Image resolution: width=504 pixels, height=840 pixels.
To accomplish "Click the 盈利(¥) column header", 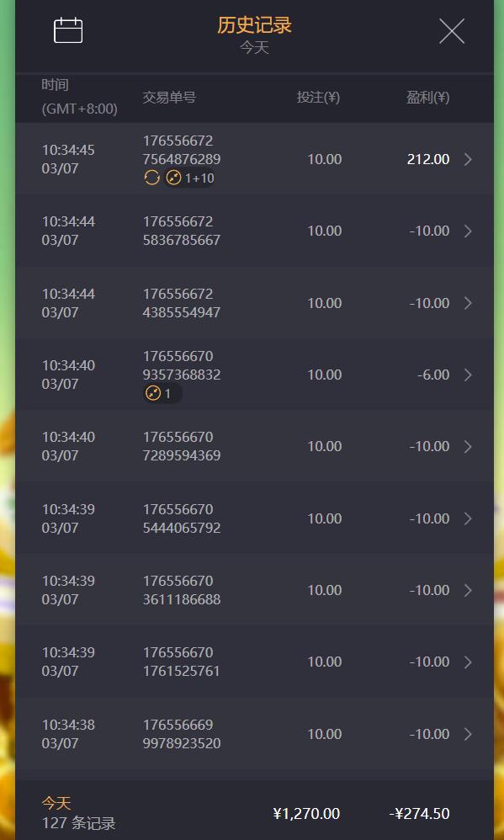I will 428,97.
